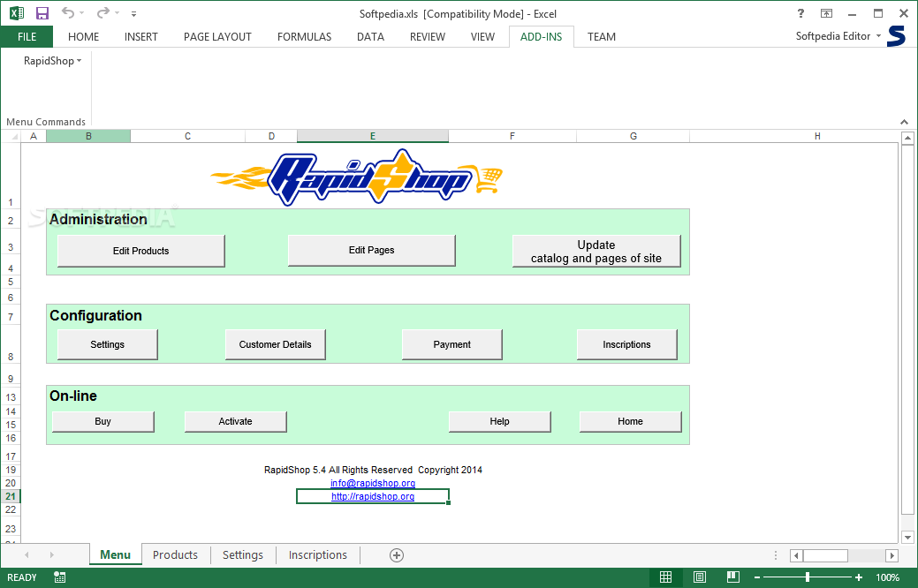Click the horizontal scrollbar thumb
This screenshot has width=918, height=588.
[x=825, y=555]
